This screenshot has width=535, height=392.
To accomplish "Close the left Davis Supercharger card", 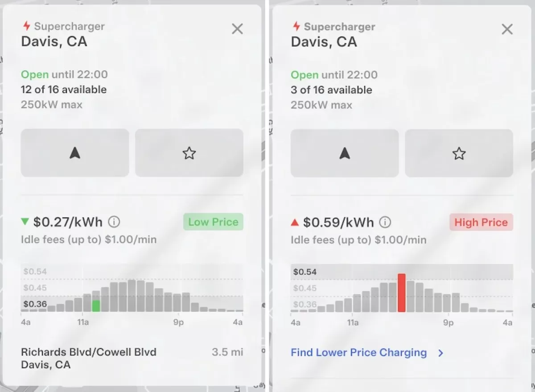I will click(x=237, y=29).
